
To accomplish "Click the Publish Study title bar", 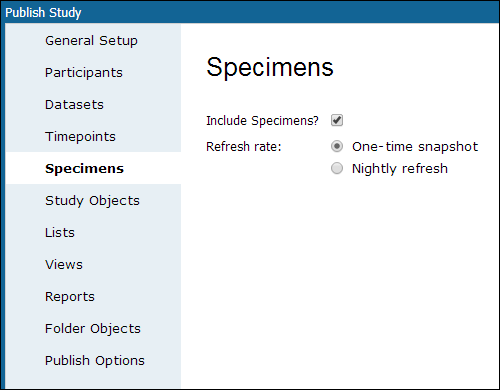I will pos(250,12).
